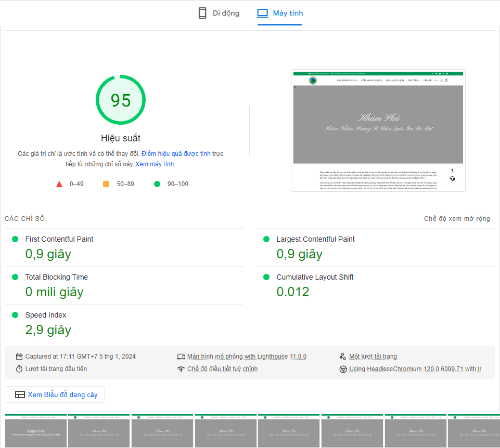Click the green dot beside First Contentful Paint
The width and height of the screenshot is (500, 448).
(x=15, y=239)
